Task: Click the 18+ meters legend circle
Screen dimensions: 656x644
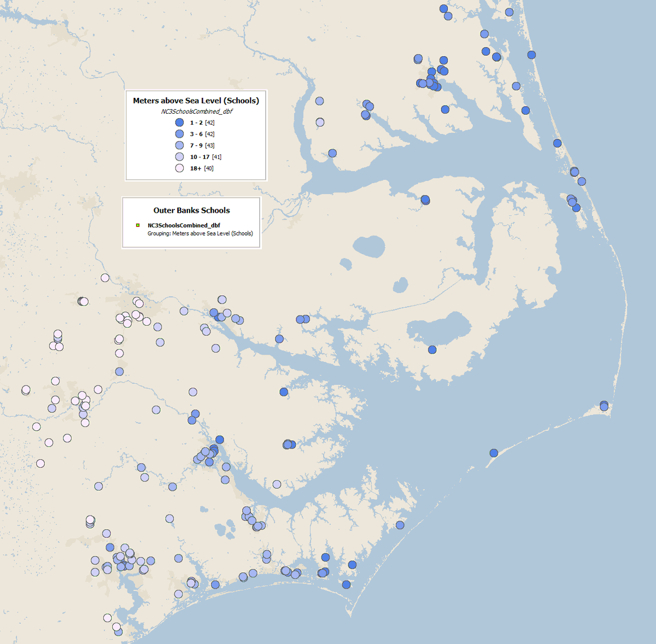Action: tap(179, 168)
